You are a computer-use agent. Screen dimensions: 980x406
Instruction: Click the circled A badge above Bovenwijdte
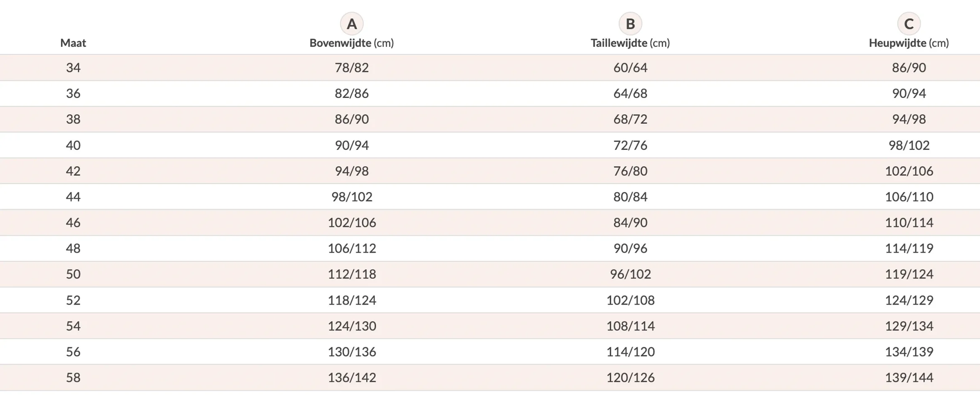point(351,24)
